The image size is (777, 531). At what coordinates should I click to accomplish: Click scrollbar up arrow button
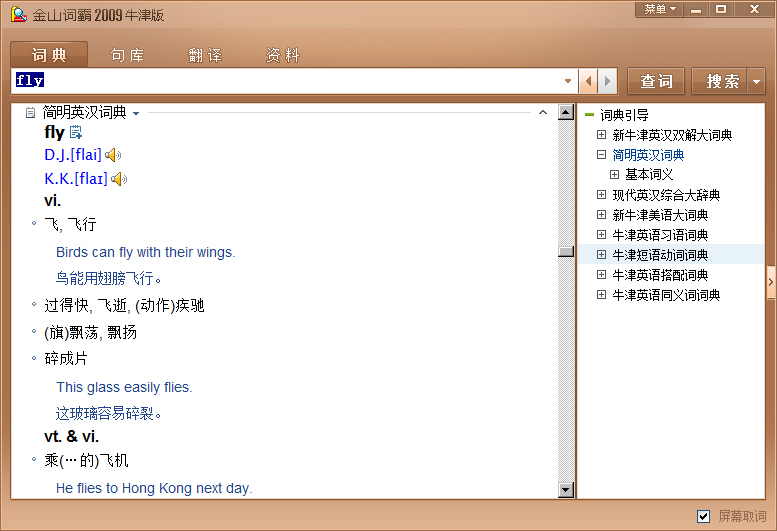pyautogui.click(x=565, y=112)
